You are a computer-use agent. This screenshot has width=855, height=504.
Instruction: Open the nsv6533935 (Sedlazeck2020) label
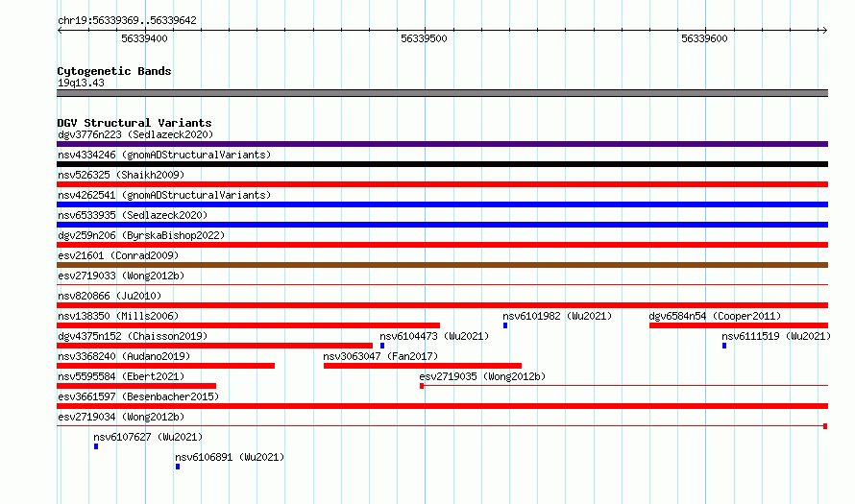[133, 215]
